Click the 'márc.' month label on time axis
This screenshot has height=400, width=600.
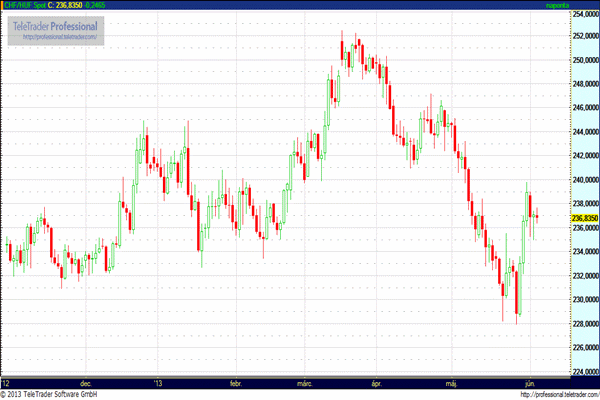307,382
